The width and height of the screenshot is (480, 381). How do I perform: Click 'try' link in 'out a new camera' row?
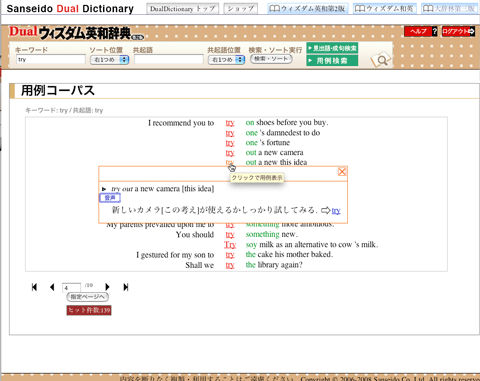(x=230, y=153)
